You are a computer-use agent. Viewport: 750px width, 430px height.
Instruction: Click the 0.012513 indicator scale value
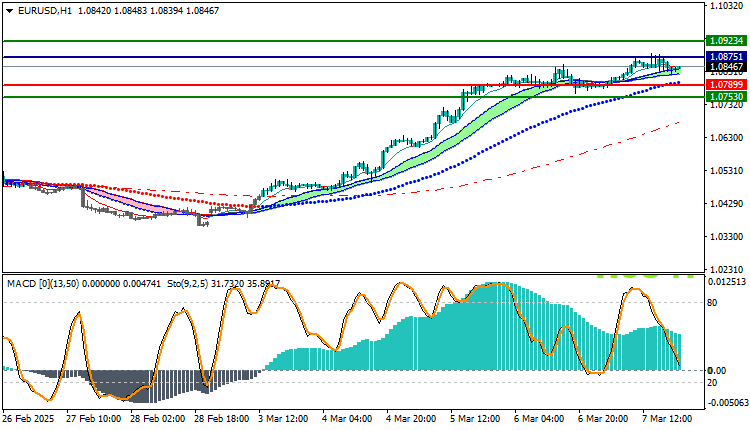pyautogui.click(x=727, y=282)
